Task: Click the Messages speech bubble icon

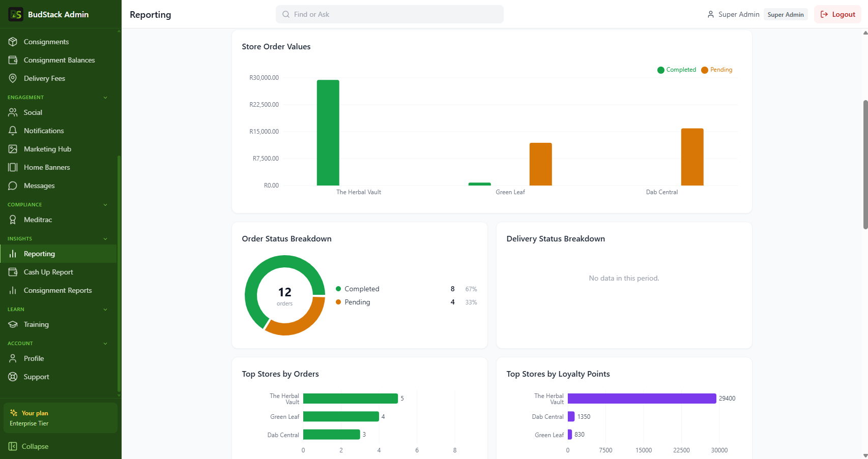Action: pos(13,186)
